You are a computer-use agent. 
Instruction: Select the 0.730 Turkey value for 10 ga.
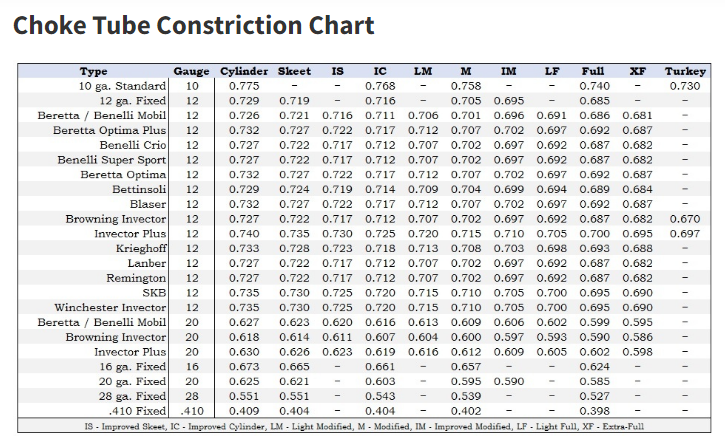click(685, 86)
